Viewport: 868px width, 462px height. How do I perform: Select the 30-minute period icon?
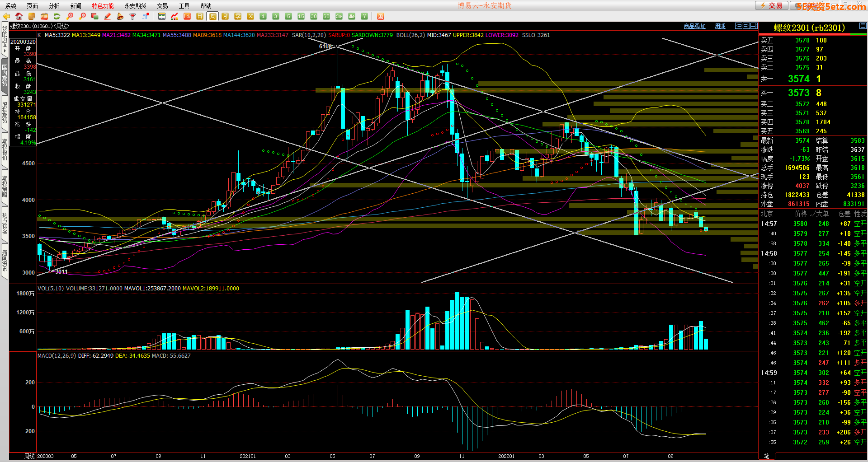314,16
